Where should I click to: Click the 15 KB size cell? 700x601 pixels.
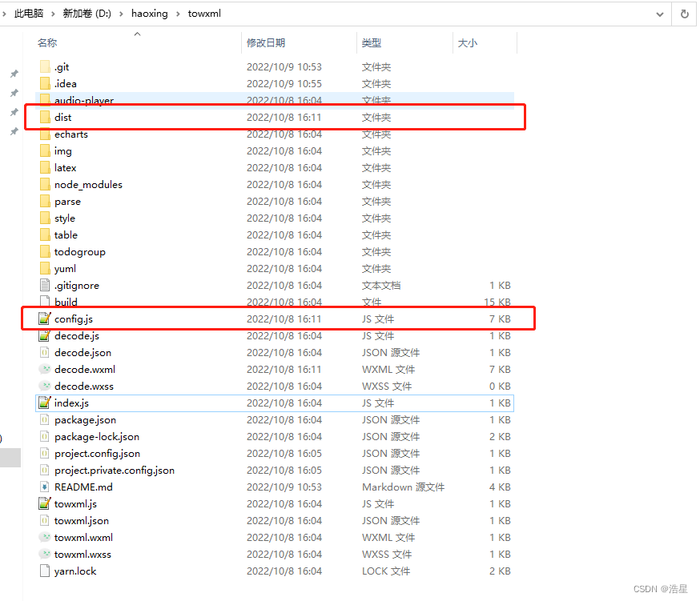coord(497,302)
